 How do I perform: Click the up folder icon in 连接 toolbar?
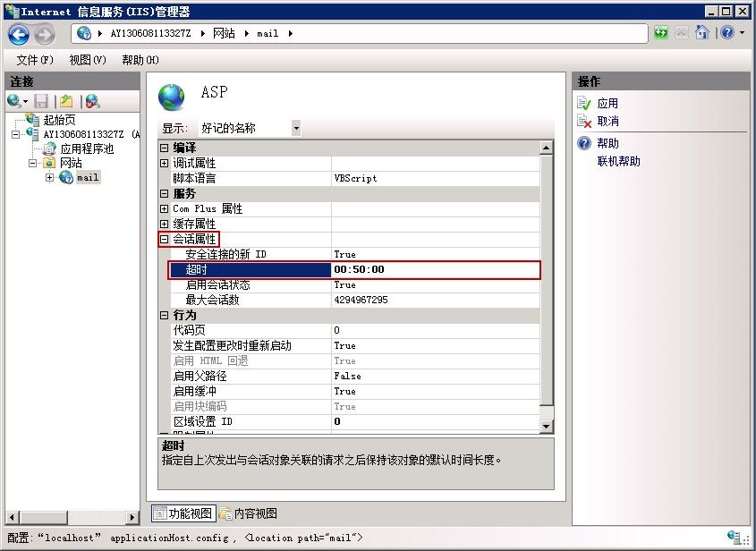(x=66, y=101)
